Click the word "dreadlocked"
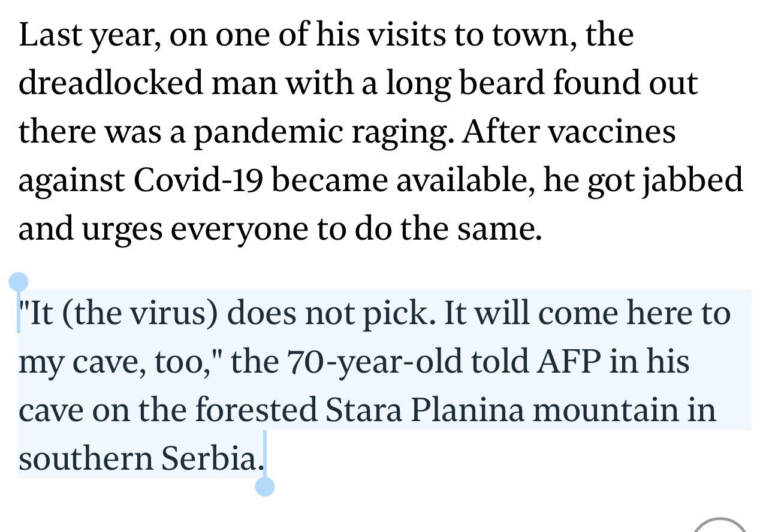 coord(112,83)
